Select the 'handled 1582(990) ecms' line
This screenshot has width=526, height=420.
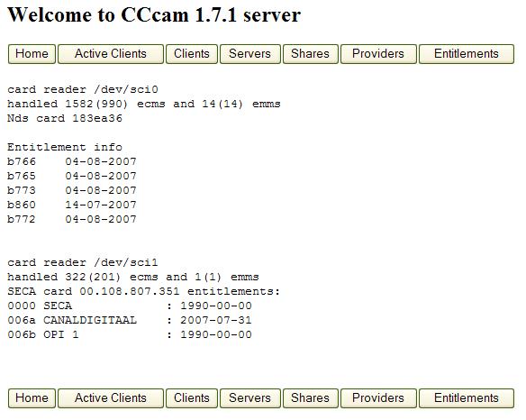144,104
